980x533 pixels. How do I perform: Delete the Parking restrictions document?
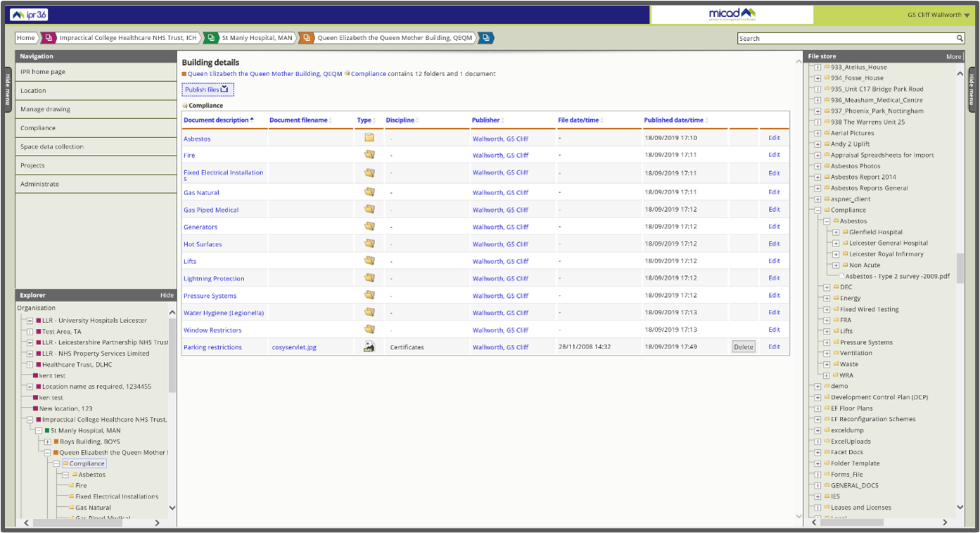pos(743,346)
